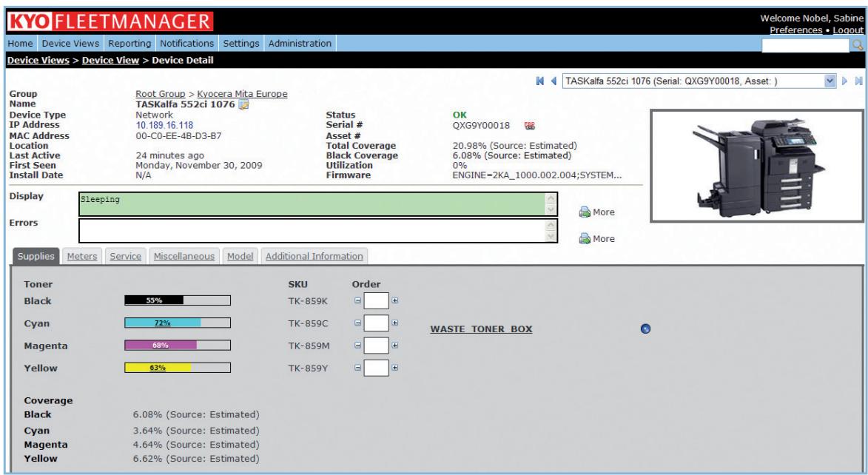Viewport: 868px width, 475px height.
Task: Open the Notifications menu
Action: [x=187, y=43]
